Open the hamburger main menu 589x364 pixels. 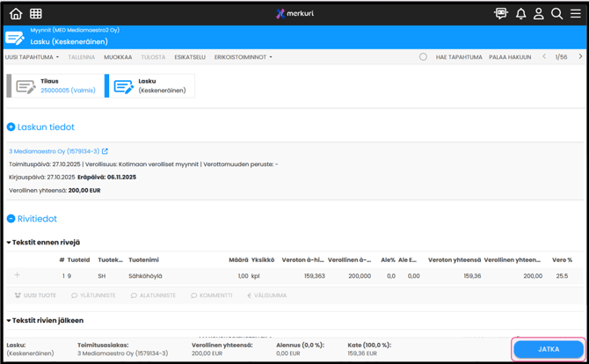pyautogui.click(x=575, y=14)
